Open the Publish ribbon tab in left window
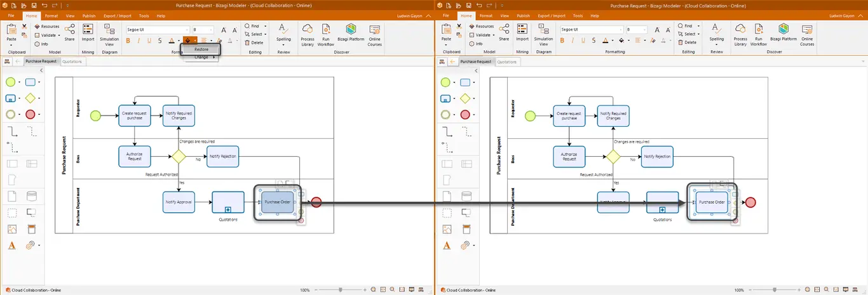The width and height of the screenshot is (868, 295). point(89,15)
